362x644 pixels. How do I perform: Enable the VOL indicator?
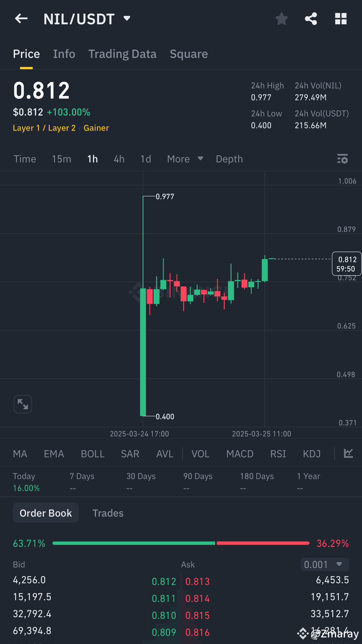pos(200,454)
